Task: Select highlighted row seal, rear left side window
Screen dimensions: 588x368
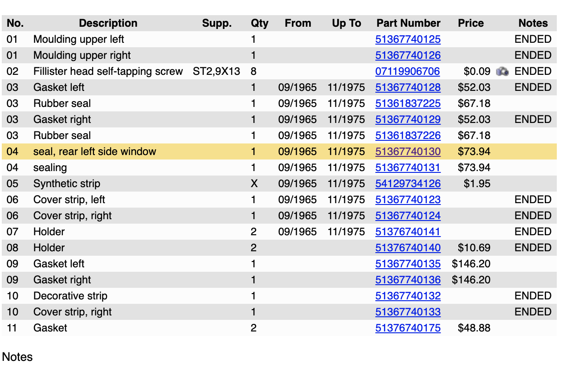Action: (x=94, y=151)
